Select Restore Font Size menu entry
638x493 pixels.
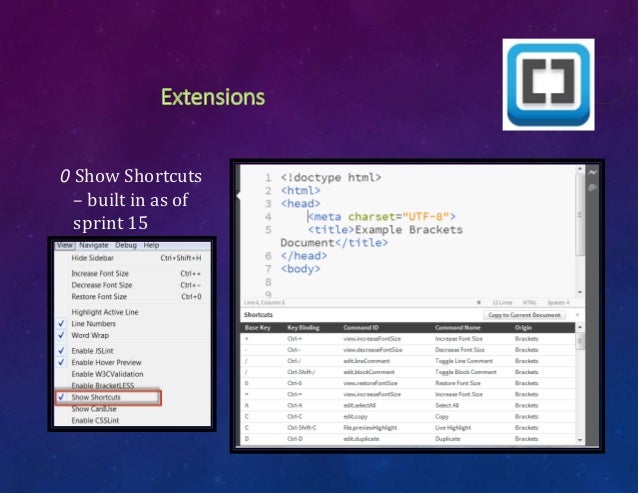click(133, 297)
